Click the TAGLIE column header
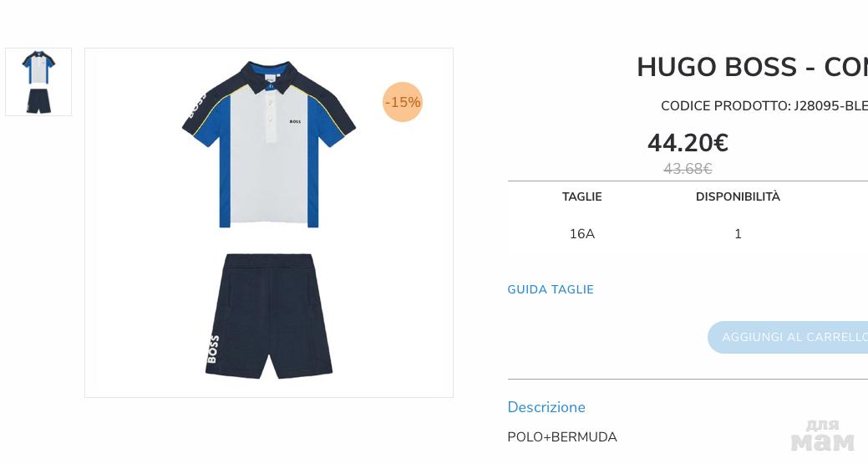The width and height of the screenshot is (868, 464). pos(581,196)
